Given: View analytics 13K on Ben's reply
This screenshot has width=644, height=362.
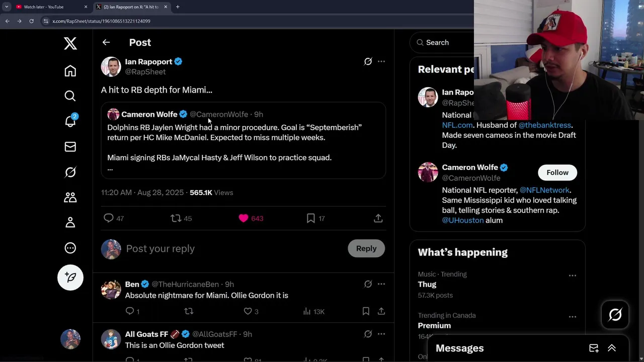Looking at the screenshot, I should (313, 311).
